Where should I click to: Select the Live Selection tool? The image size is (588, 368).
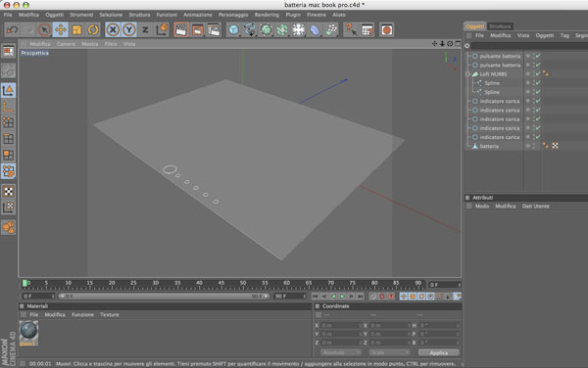(x=44, y=29)
